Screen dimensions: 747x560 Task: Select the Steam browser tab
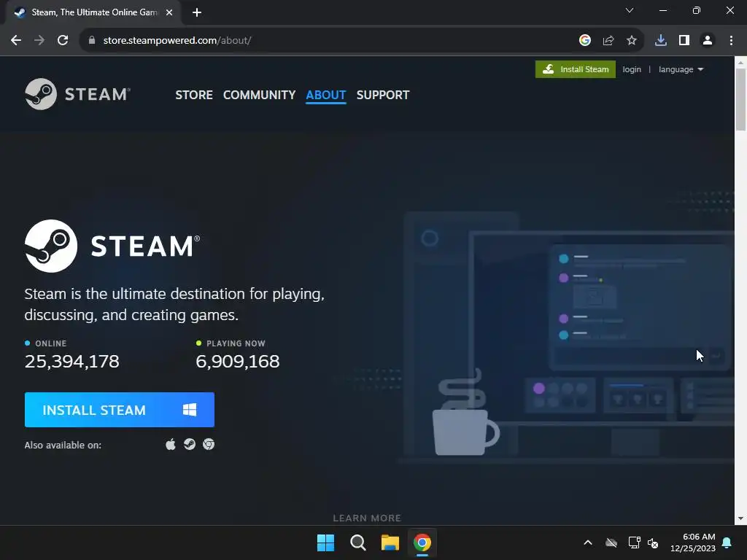coord(93,13)
